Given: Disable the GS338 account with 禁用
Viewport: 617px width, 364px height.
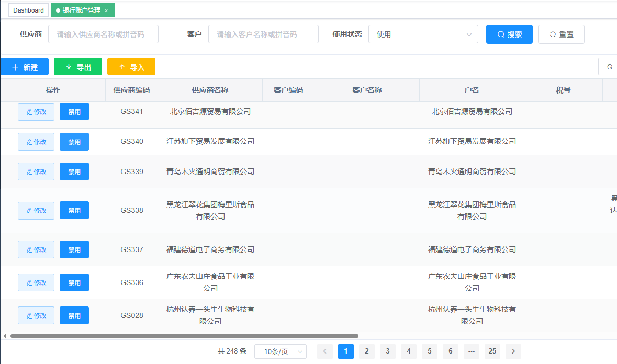Looking at the screenshot, I should (x=74, y=211).
